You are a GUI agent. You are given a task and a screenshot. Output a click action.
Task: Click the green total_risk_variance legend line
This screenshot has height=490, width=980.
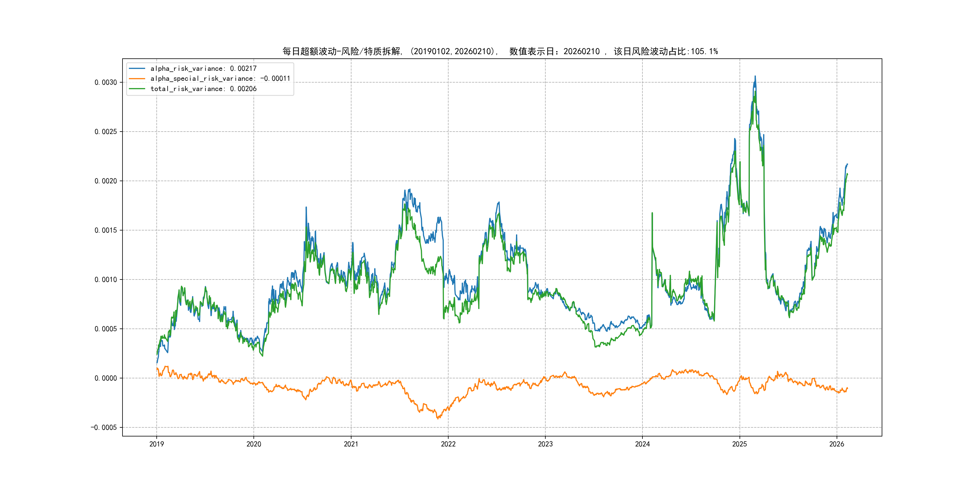click(137, 89)
